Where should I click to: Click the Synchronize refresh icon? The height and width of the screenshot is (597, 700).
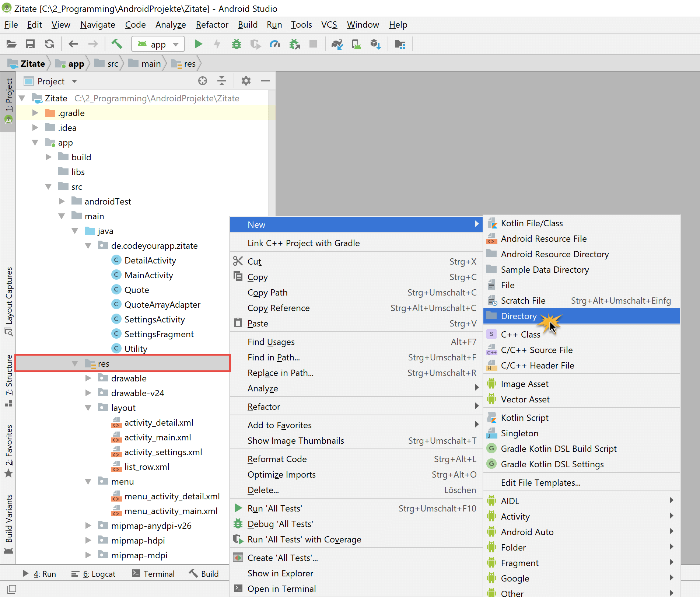click(49, 44)
